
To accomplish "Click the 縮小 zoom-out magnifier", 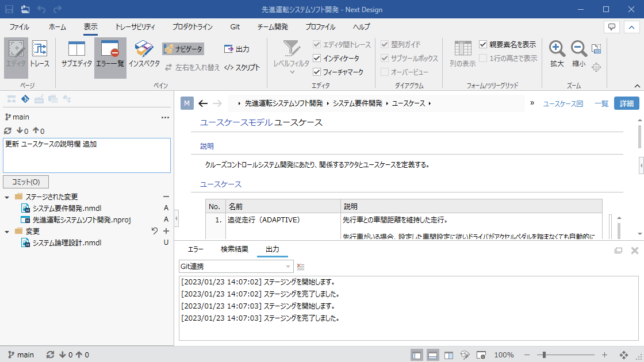I will pos(578,54).
